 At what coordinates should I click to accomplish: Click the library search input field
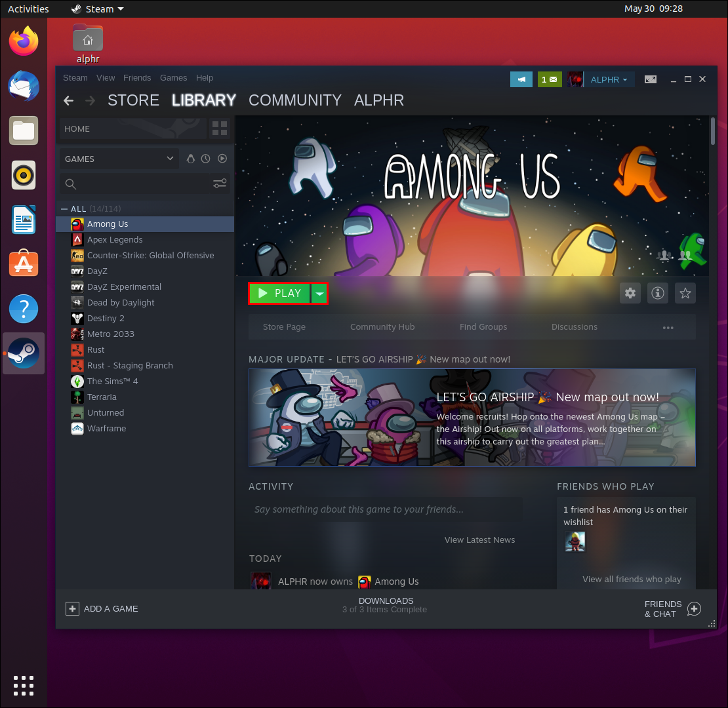pyautogui.click(x=144, y=184)
